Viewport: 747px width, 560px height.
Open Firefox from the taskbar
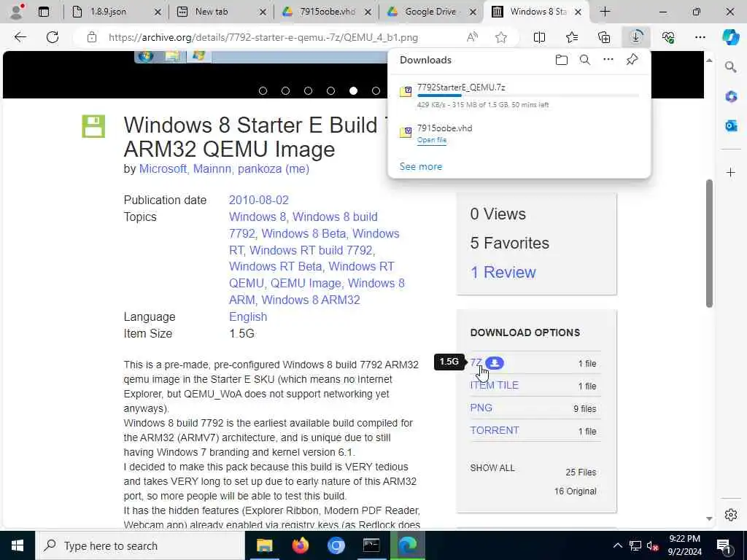coord(300,545)
